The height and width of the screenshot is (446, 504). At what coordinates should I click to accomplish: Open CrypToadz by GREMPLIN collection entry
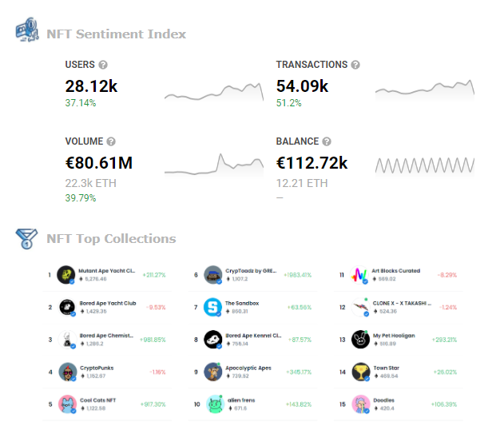click(251, 271)
